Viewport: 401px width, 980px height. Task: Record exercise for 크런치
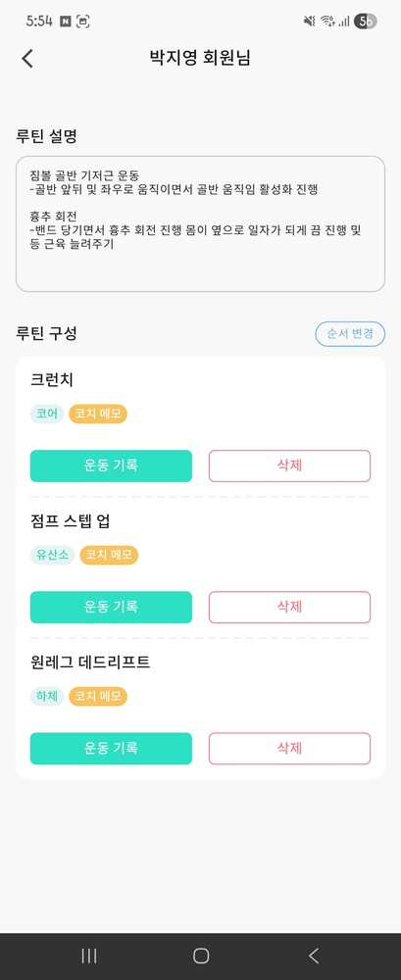click(x=112, y=465)
